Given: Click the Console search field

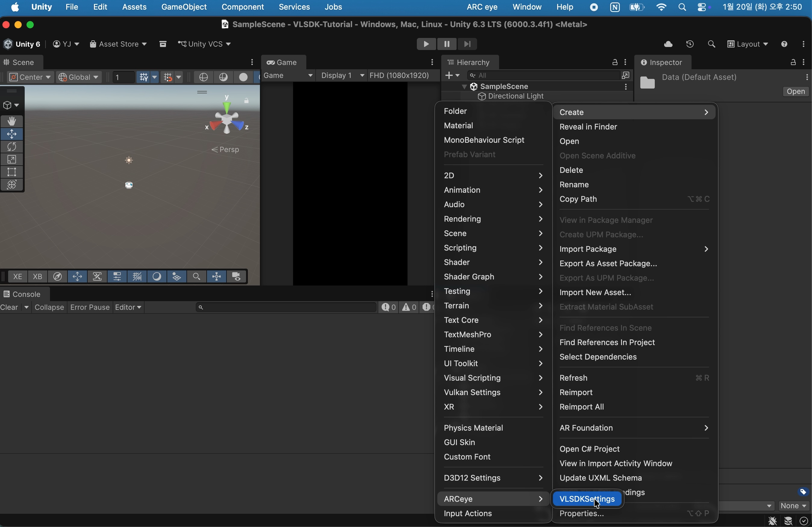Looking at the screenshot, I should (287, 308).
